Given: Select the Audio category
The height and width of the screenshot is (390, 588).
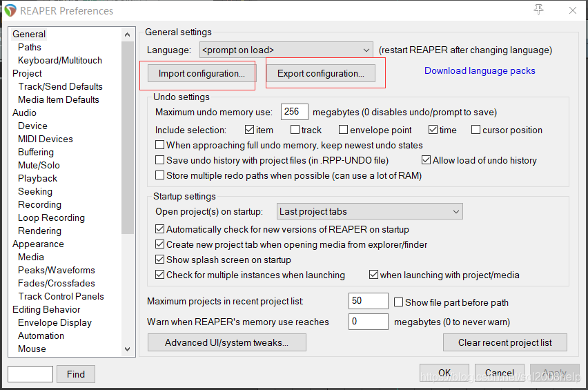Looking at the screenshot, I should pos(24,113).
